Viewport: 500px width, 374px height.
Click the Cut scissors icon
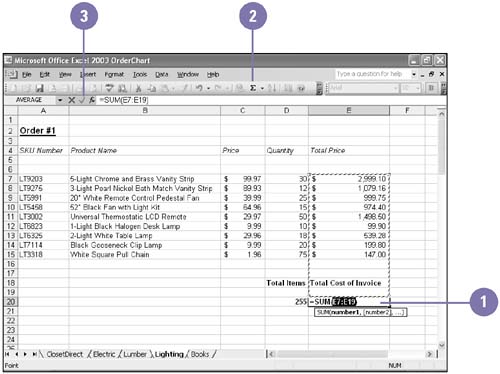click(139, 88)
